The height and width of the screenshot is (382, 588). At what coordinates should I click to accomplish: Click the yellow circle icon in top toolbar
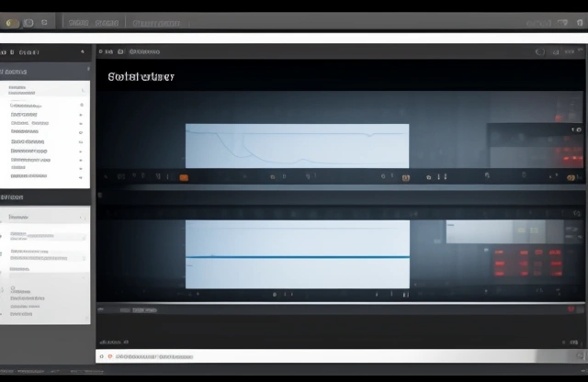[12, 22]
